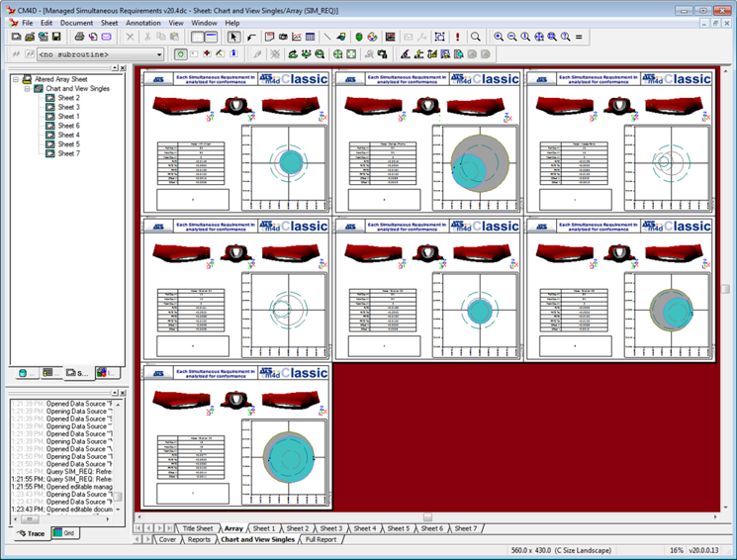Click the fit-to-frame selection icon
737x560 pixels.
coord(439,37)
